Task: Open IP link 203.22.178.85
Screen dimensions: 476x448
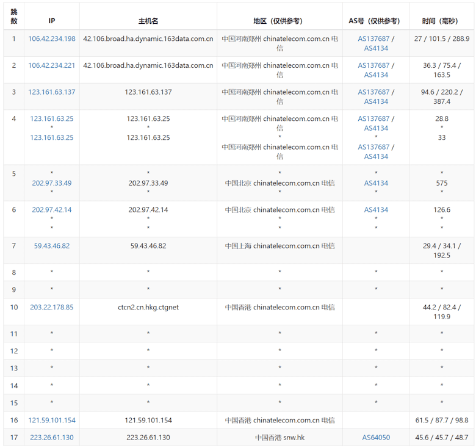Action: pos(52,308)
